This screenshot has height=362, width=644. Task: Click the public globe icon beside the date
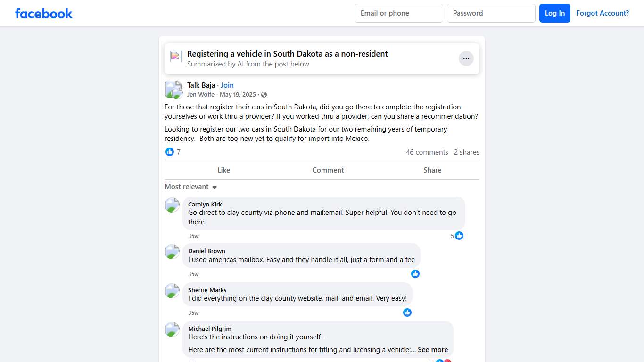[x=264, y=95]
